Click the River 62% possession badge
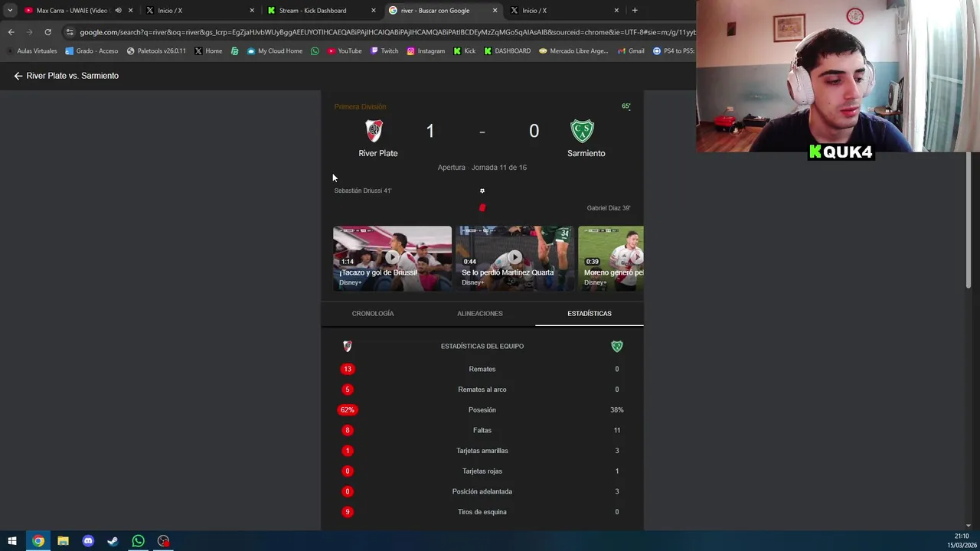The image size is (980, 551). tap(348, 410)
